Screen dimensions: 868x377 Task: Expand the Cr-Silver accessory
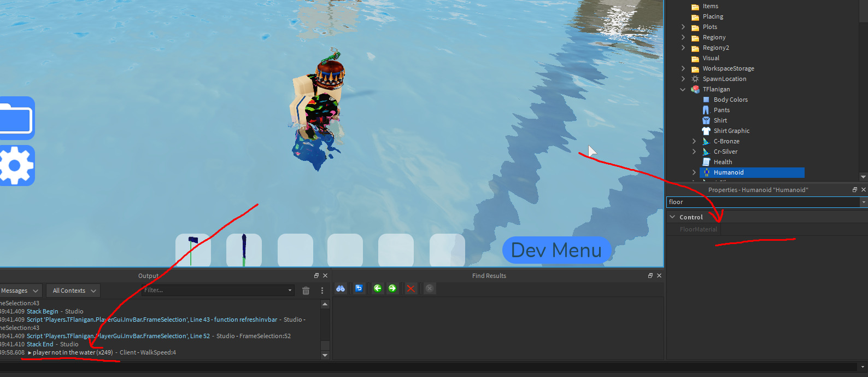click(x=694, y=152)
